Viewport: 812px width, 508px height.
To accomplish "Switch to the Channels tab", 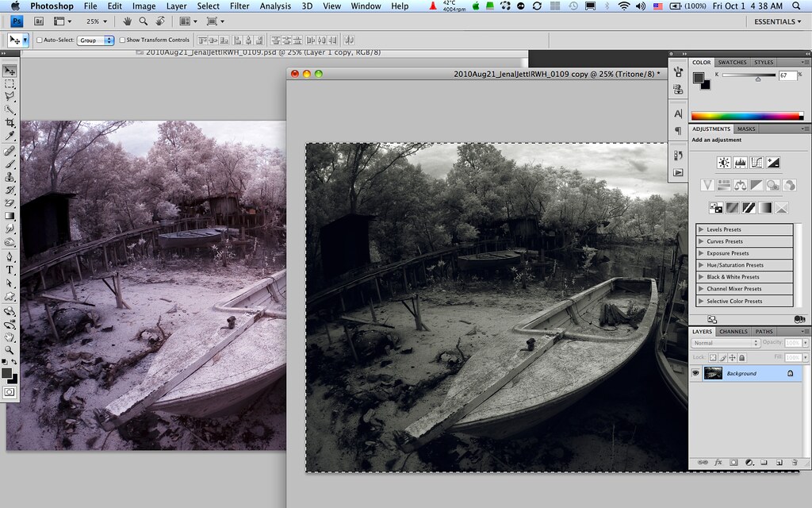I will coord(733,332).
